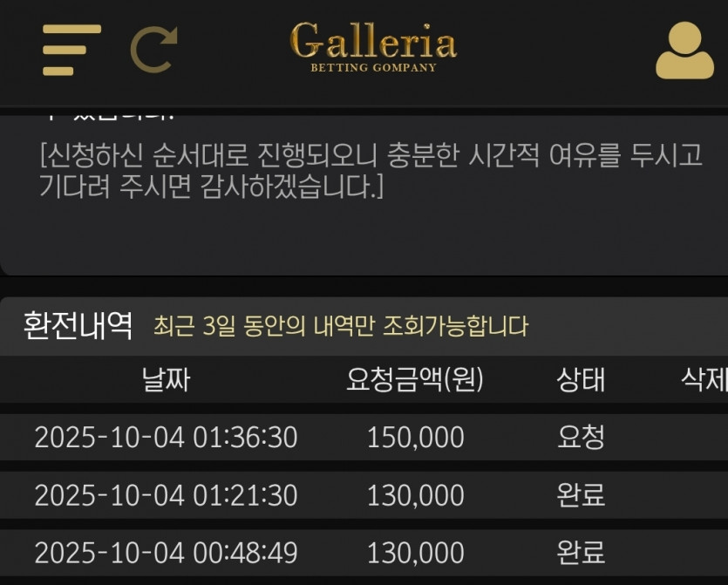
Task: Click the 삭제 column header
Action: pos(704,380)
